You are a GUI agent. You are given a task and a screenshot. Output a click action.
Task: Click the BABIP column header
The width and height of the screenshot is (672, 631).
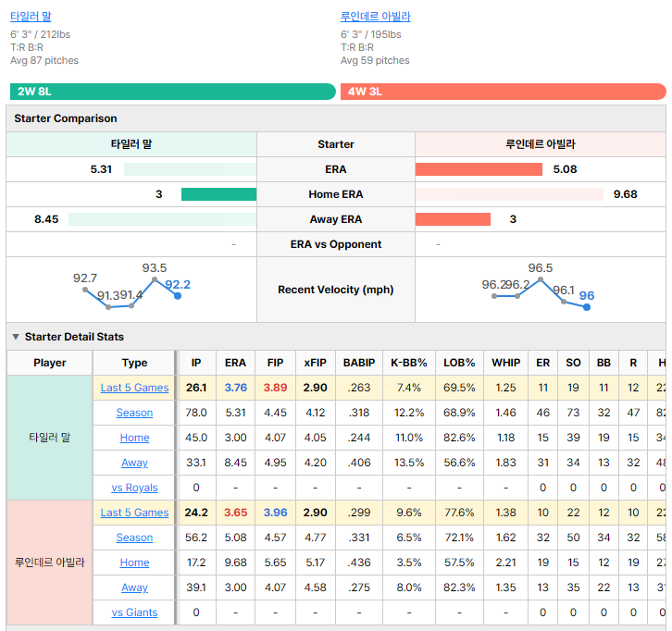359,363
